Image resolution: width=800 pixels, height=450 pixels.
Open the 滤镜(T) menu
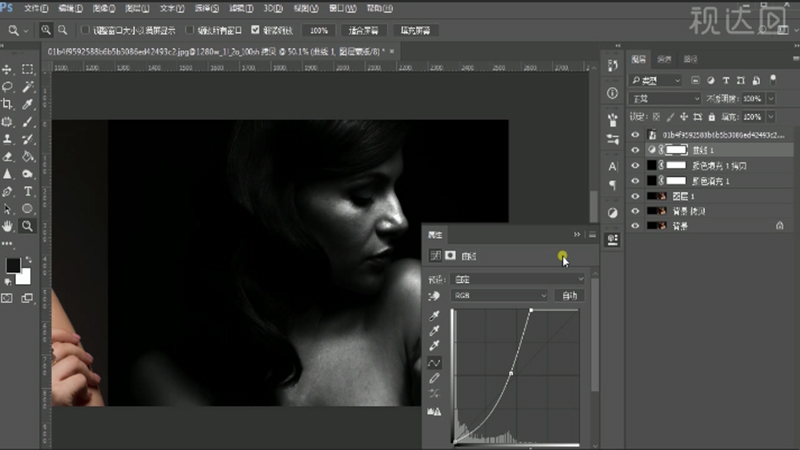[241, 8]
